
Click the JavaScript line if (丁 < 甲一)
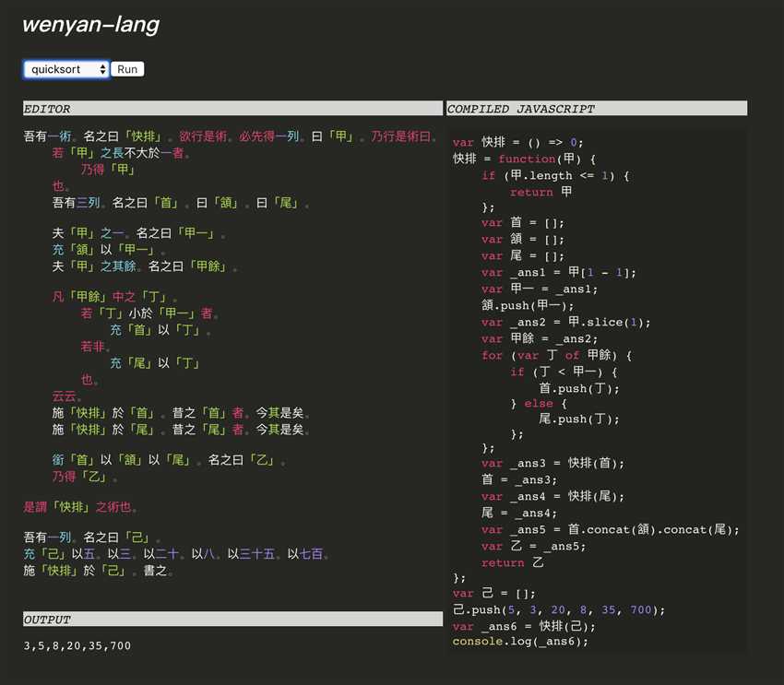(564, 372)
